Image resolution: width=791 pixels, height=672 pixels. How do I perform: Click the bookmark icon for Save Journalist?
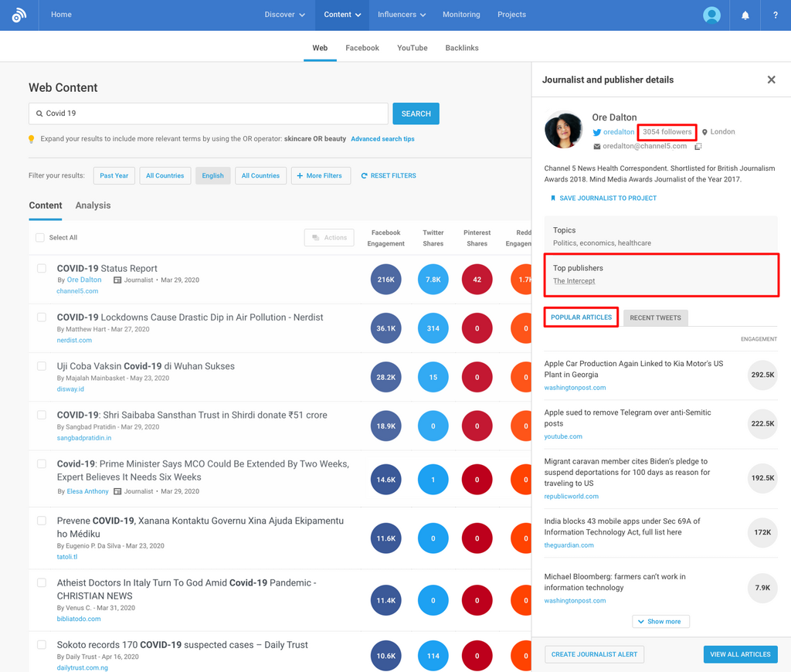coord(553,199)
